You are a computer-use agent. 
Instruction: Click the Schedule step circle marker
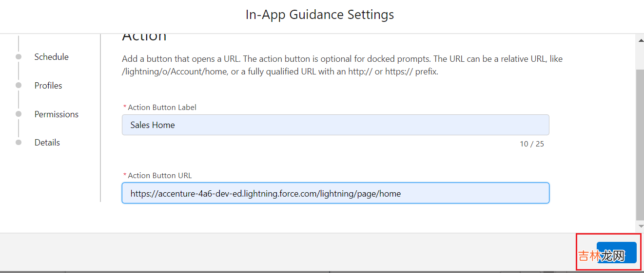tap(19, 57)
